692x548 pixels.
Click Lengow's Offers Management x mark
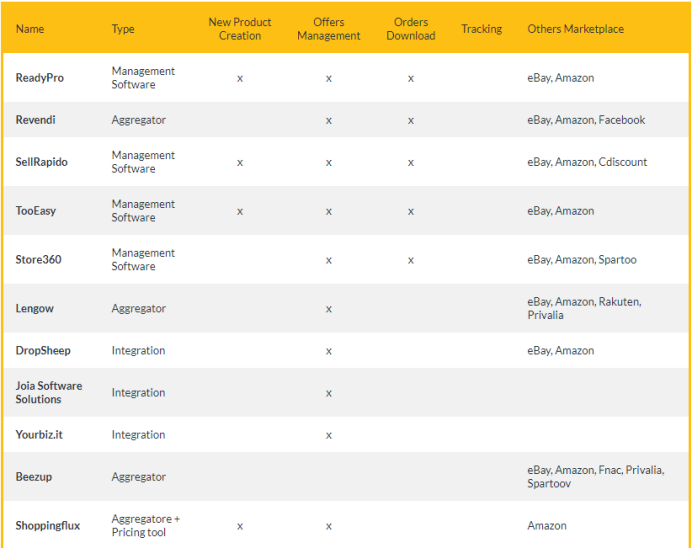click(x=329, y=309)
